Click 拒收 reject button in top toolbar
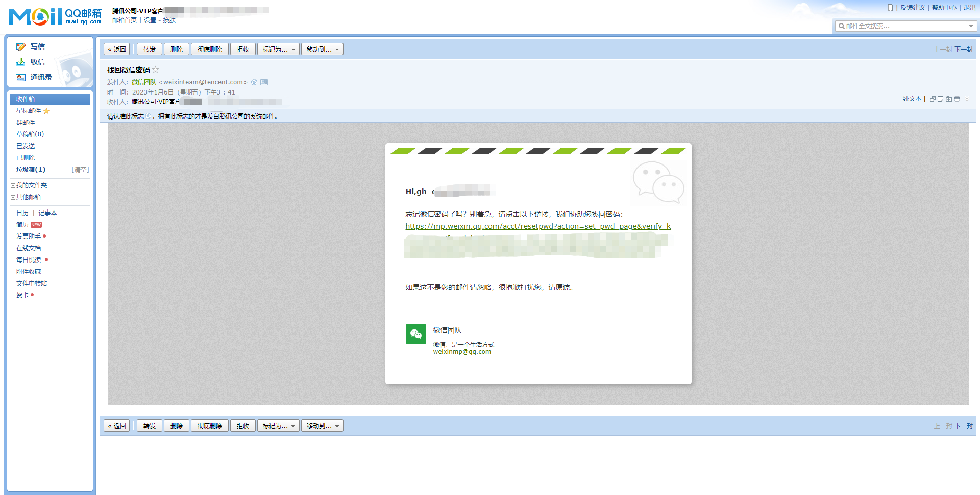The height and width of the screenshot is (495, 980). pos(243,49)
